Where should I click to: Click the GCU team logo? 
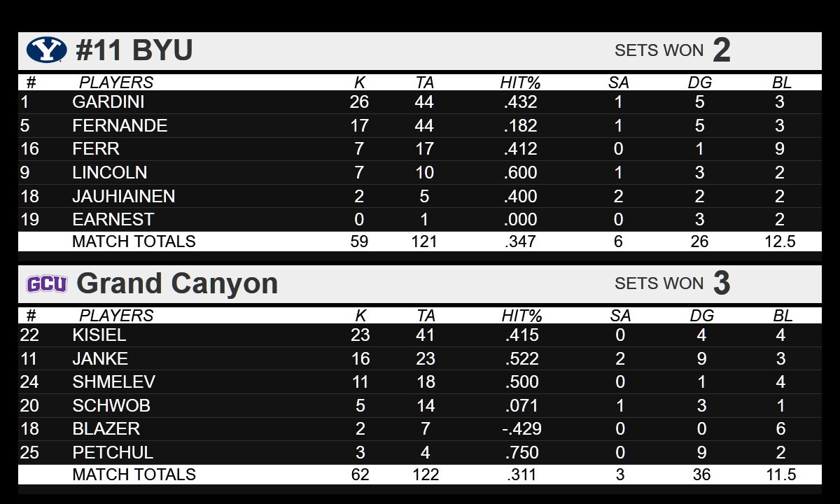[x=47, y=283]
